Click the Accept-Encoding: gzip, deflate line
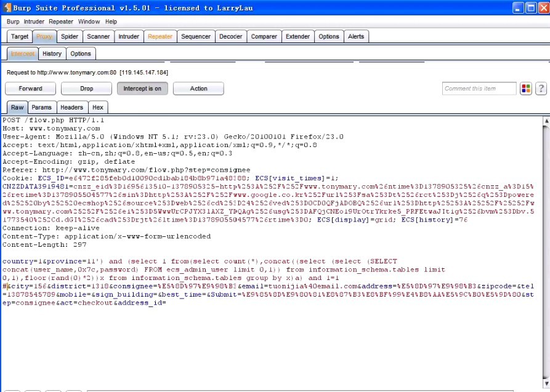 click(x=69, y=162)
